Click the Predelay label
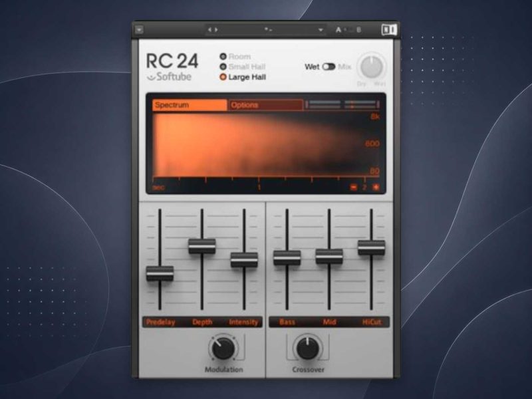The image size is (532, 399). coord(160,322)
